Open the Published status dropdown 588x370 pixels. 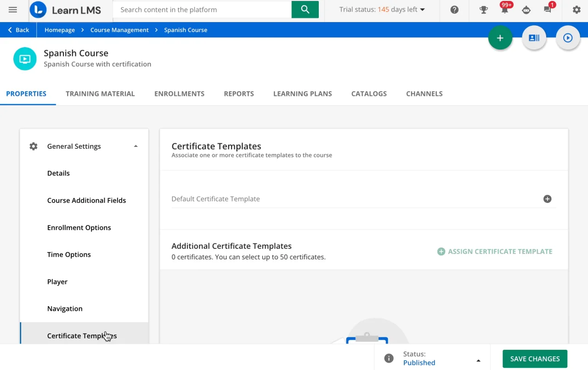(x=478, y=360)
